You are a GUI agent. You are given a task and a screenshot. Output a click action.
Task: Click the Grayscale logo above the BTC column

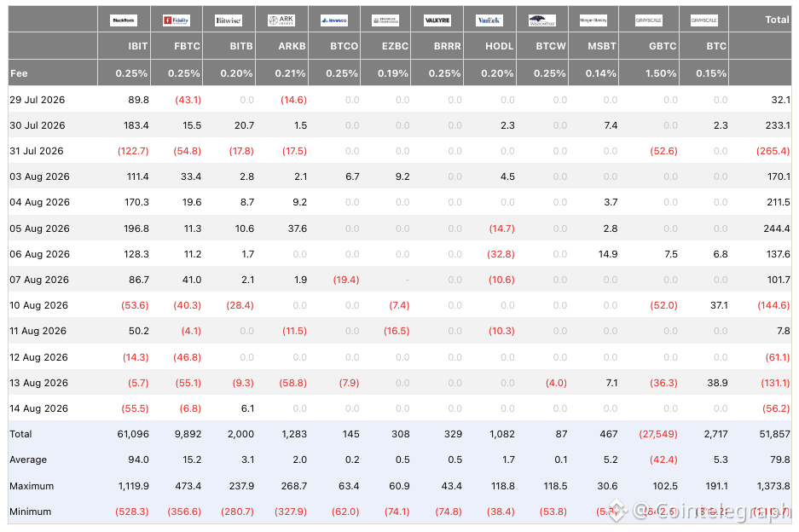[703, 20]
